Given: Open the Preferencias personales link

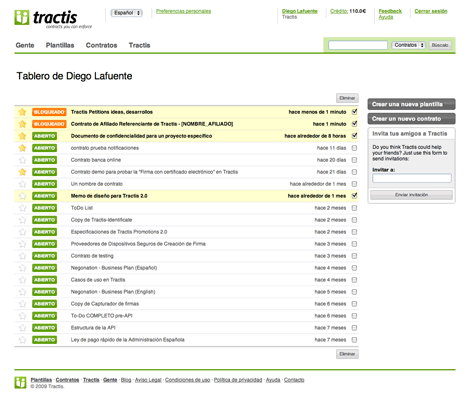Looking at the screenshot, I should (x=183, y=11).
